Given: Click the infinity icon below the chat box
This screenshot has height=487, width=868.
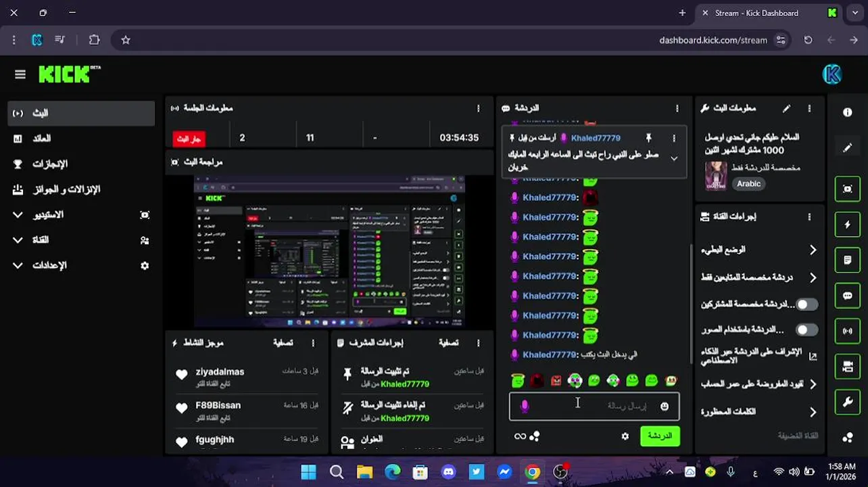Looking at the screenshot, I should [520, 436].
